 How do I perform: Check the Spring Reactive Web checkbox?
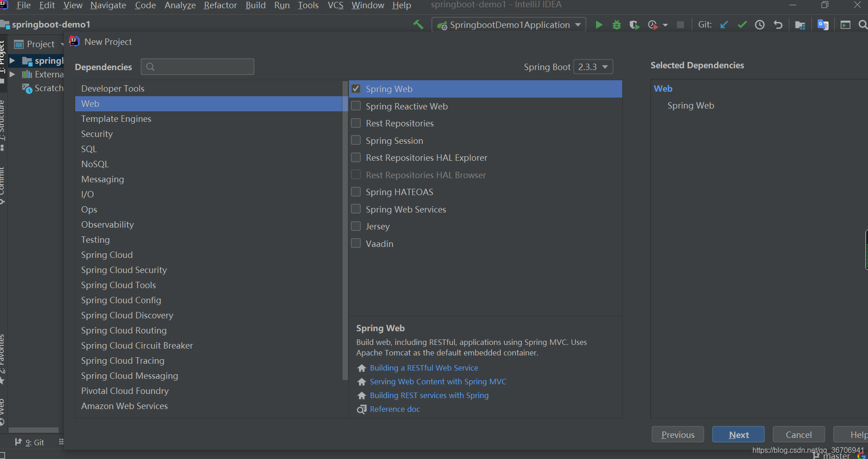(356, 106)
